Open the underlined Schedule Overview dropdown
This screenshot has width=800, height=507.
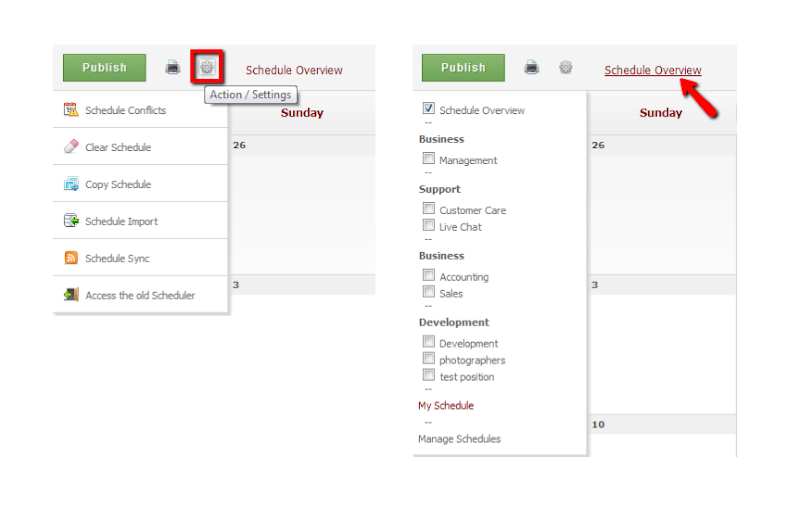pyautogui.click(x=653, y=70)
